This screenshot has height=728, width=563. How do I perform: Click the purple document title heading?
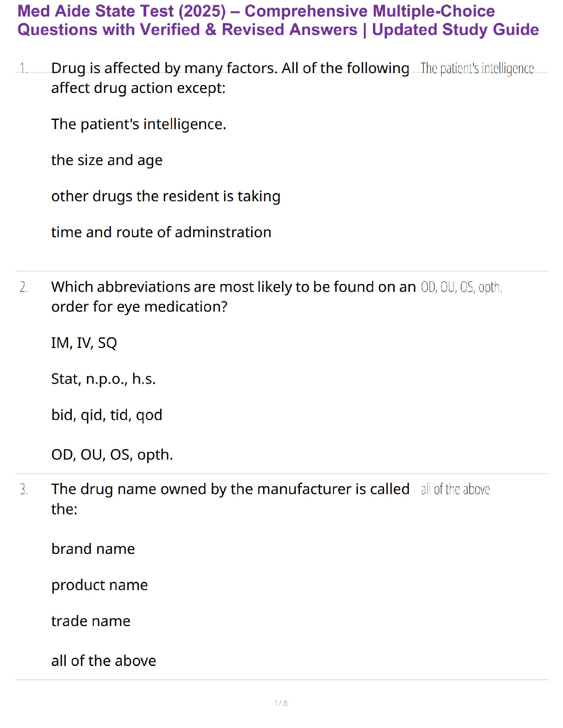coord(278,20)
